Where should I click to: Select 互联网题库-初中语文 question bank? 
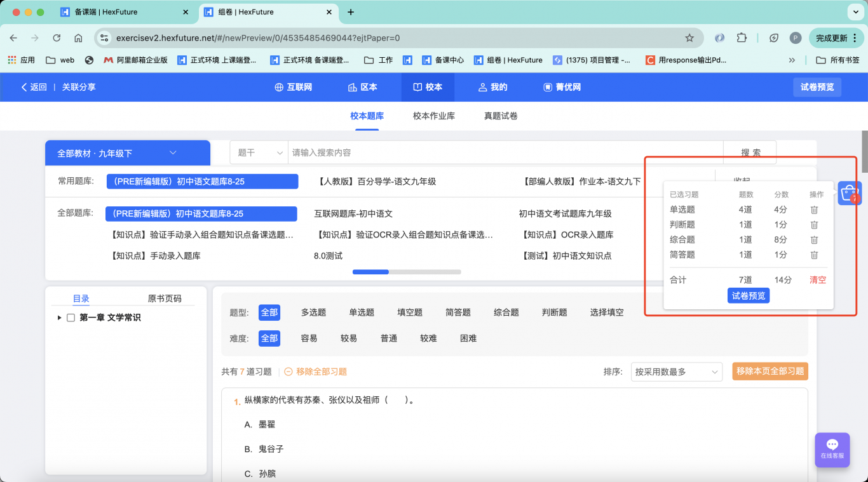(353, 214)
